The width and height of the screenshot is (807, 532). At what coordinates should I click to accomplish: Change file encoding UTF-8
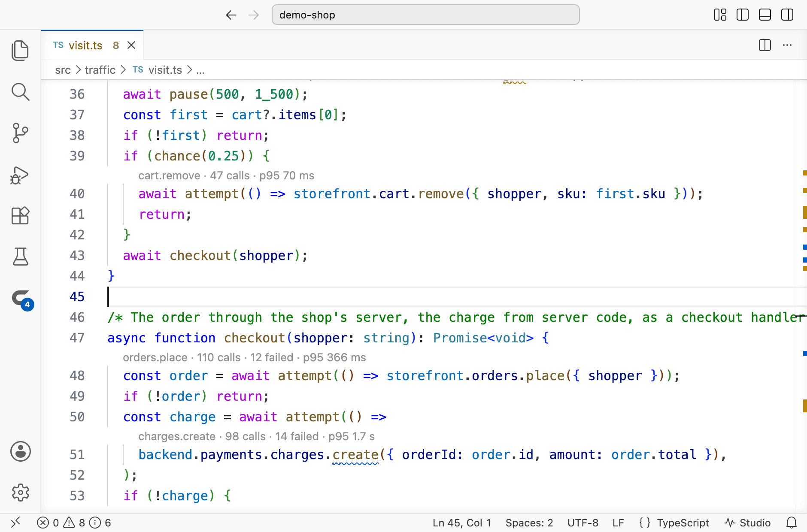582,523
